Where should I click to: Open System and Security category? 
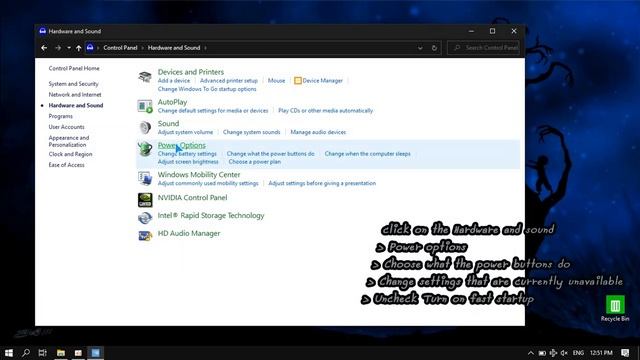(x=73, y=84)
